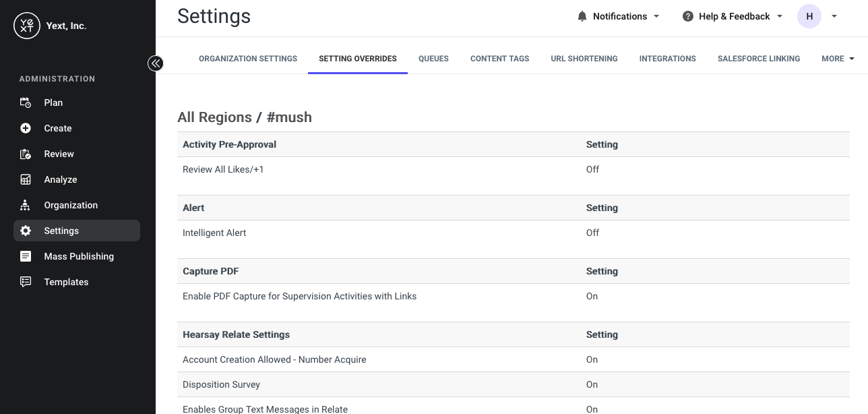Click the Activity Pre-Approval section header
The width and height of the screenshot is (868, 414).
pyautogui.click(x=514, y=144)
